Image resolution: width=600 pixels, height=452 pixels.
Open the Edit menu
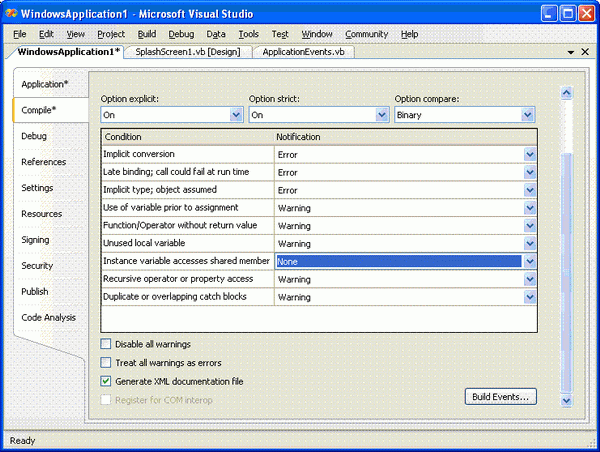(46, 34)
